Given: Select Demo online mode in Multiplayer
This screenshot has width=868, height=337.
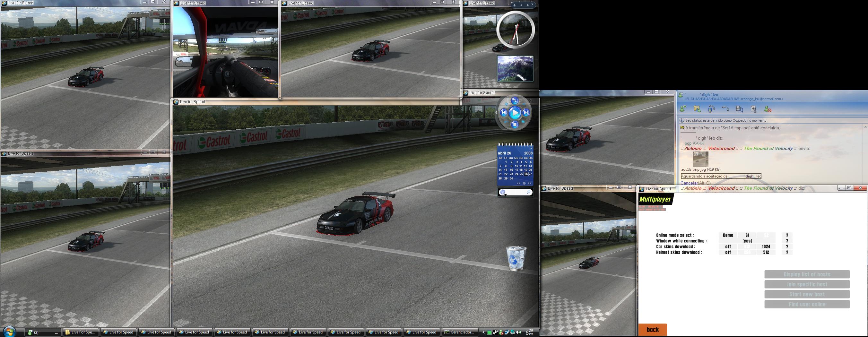Looking at the screenshot, I should [728, 235].
